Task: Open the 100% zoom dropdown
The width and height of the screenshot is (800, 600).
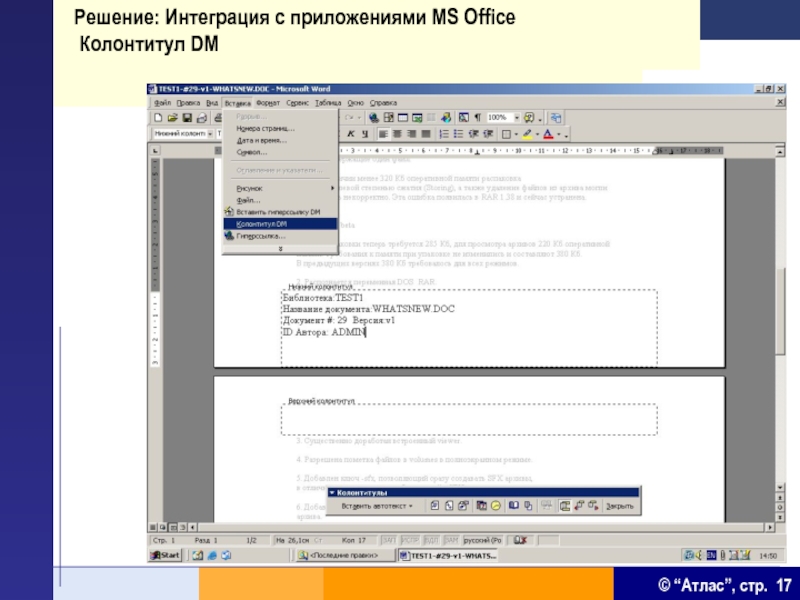Action: coord(516,118)
